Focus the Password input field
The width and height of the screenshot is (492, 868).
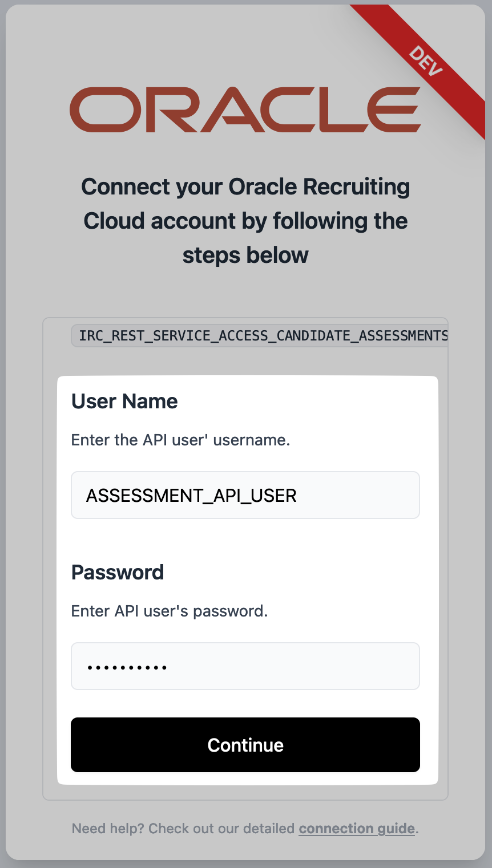point(245,666)
